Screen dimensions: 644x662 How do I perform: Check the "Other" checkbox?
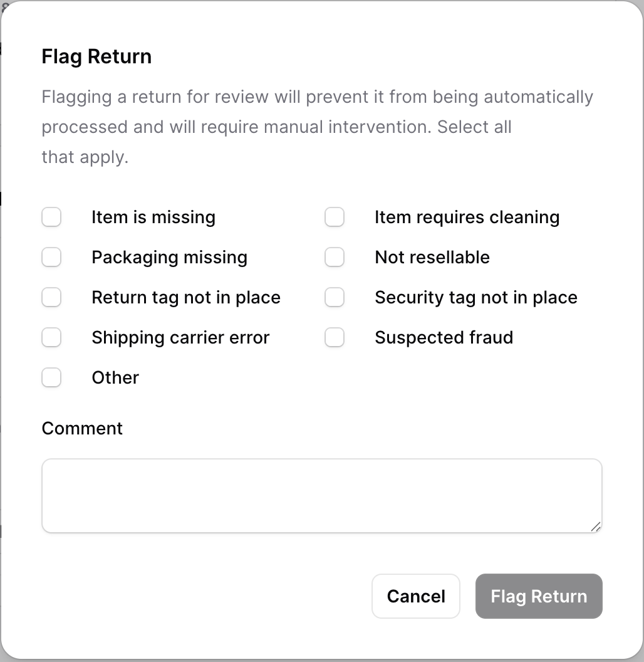[x=51, y=377]
